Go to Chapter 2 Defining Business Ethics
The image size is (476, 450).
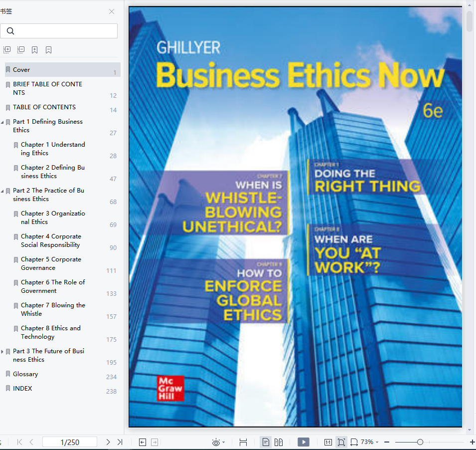coord(52,172)
